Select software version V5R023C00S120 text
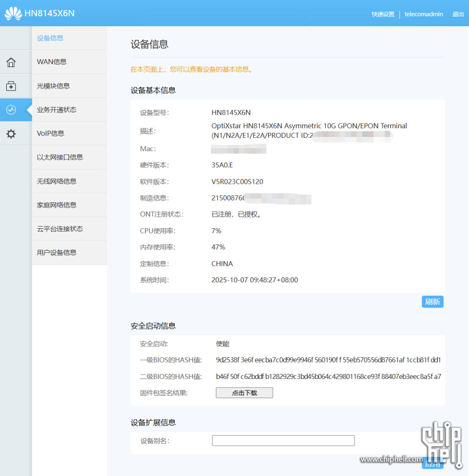Viewport: 469px width, 476px height. (x=237, y=181)
